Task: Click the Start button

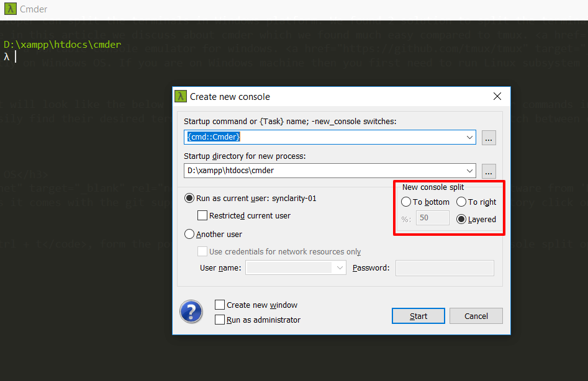Action: [x=418, y=316]
